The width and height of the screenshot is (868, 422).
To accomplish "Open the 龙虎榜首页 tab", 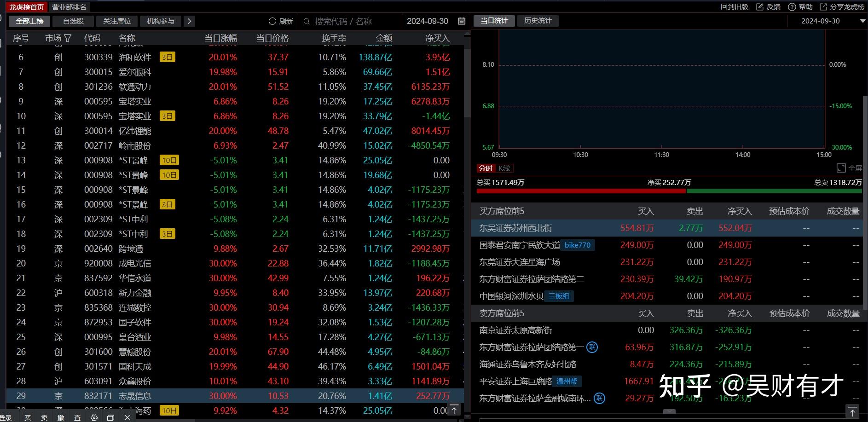I will pos(27,7).
